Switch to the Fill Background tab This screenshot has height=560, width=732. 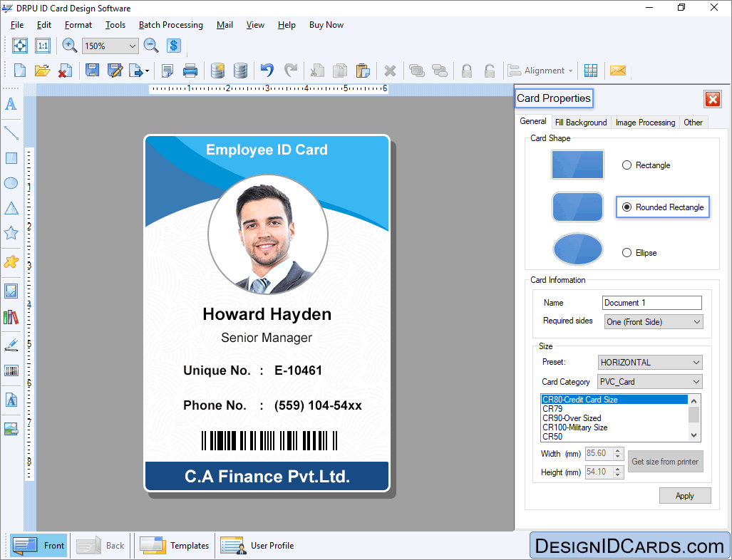tap(581, 123)
